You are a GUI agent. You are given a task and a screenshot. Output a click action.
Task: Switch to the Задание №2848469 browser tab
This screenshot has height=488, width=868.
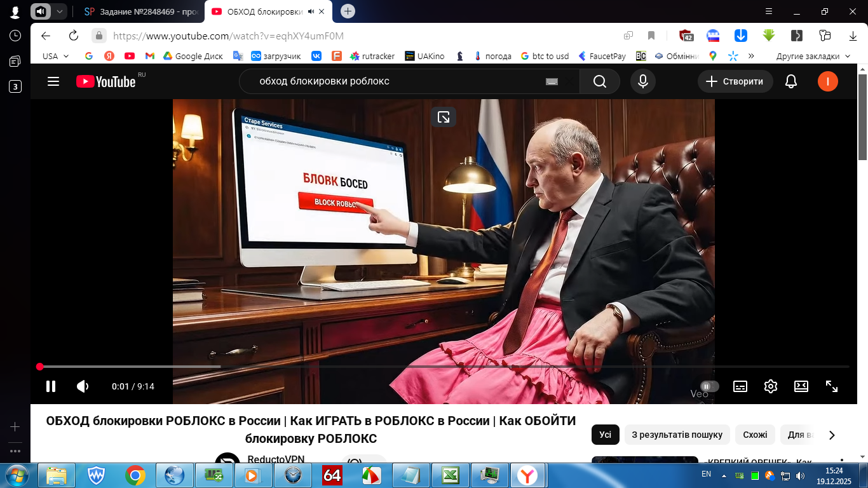(142, 11)
